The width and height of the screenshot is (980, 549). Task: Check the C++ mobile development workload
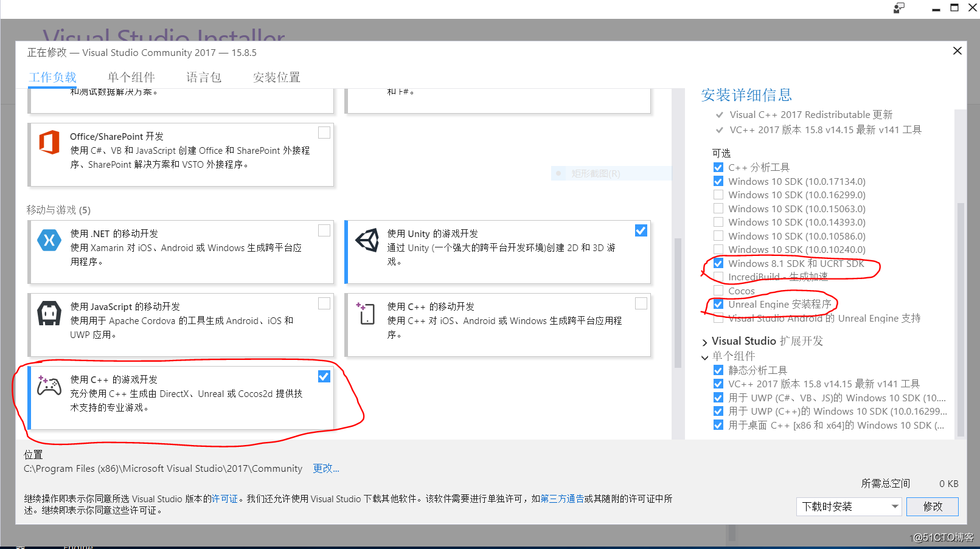(641, 303)
